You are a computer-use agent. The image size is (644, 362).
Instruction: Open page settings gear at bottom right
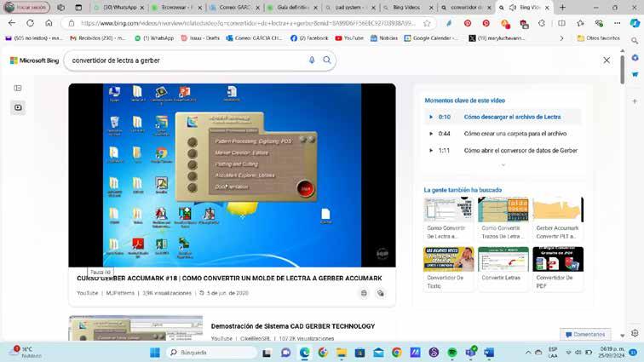tap(635, 333)
